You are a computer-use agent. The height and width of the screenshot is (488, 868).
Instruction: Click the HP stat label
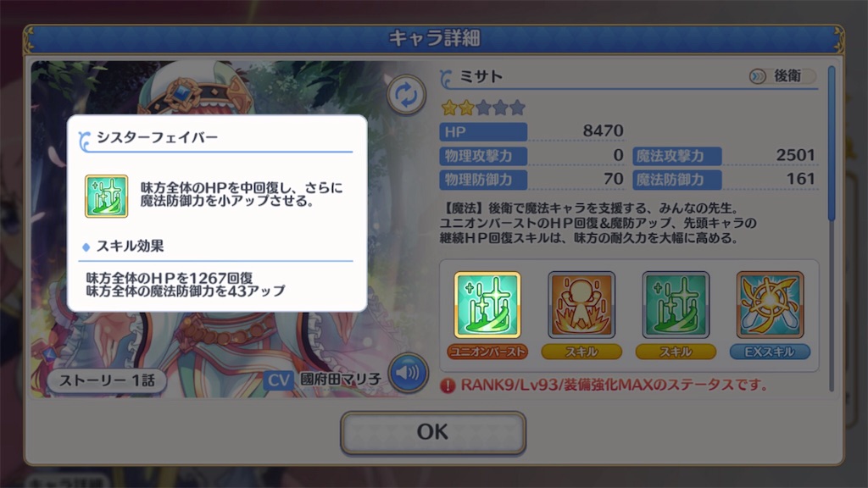coord(483,132)
